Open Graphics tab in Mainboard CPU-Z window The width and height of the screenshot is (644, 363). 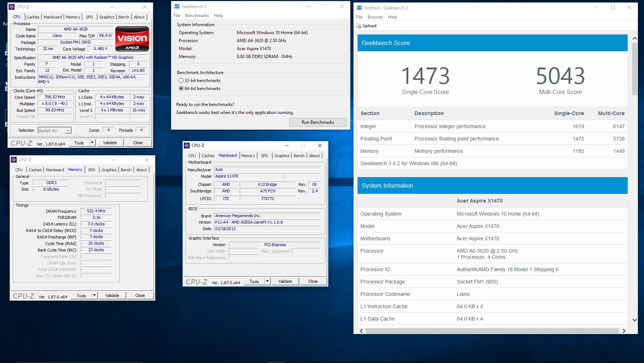click(x=282, y=156)
